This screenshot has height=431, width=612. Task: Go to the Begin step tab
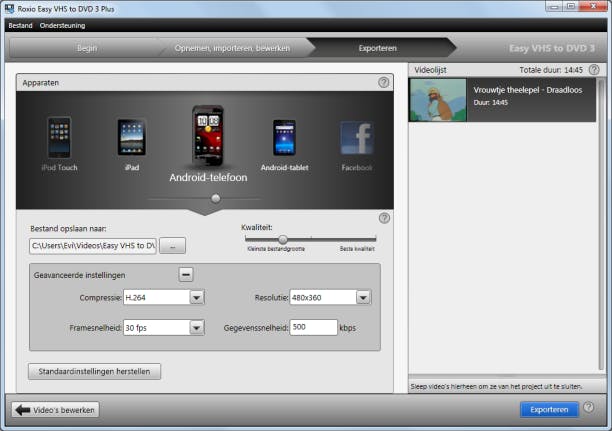coord(87,48)
